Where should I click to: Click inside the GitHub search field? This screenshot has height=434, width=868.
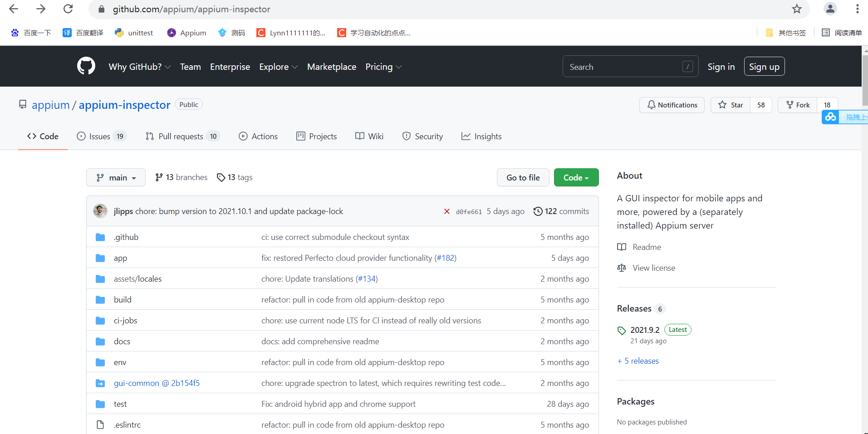pyautogui.click(x=626, y=66)
